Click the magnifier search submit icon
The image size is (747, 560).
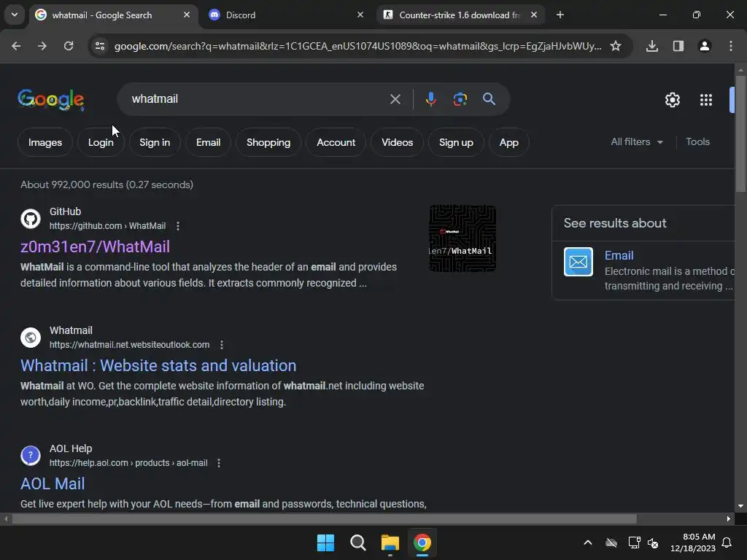click(x=489, y=99)
